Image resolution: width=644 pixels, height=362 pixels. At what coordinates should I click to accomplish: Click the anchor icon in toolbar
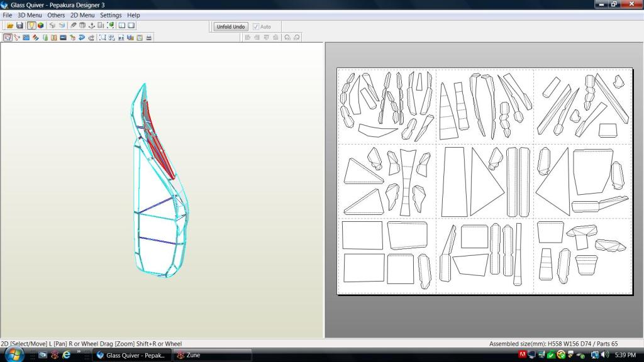click(92, 25)
